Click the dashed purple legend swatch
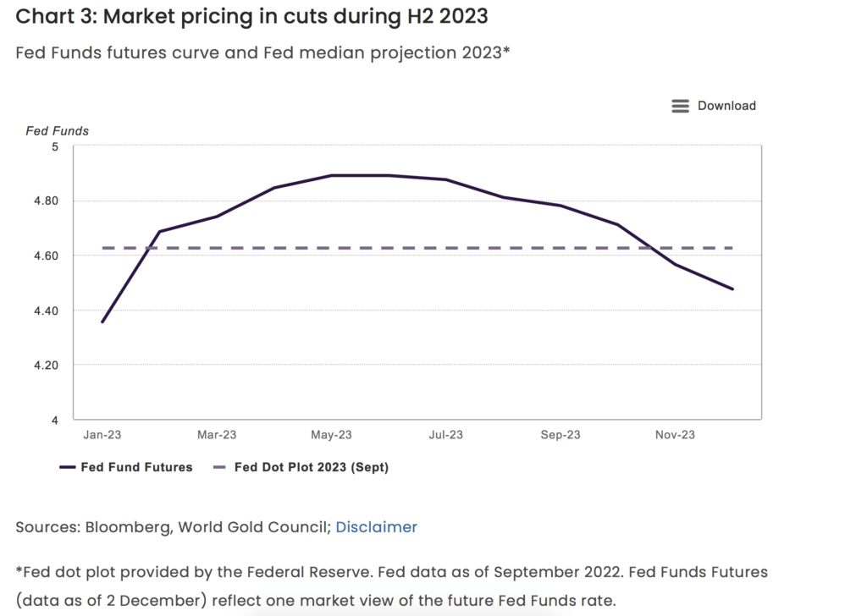This screenshot has height=616, width=867. (x=219, y=467)
